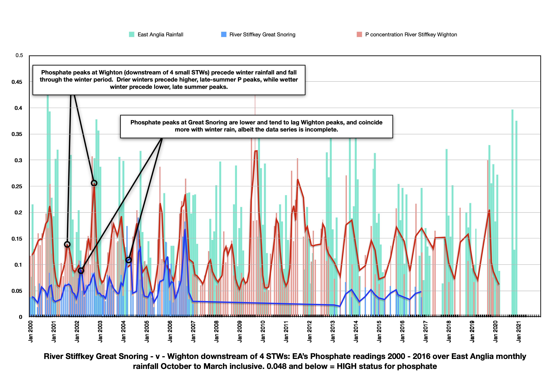Image resolution: width=554 pixels, height=392 pixels.
Task: Click the circle marker on early 2002 blue line
Action: [x=81, y=271]
